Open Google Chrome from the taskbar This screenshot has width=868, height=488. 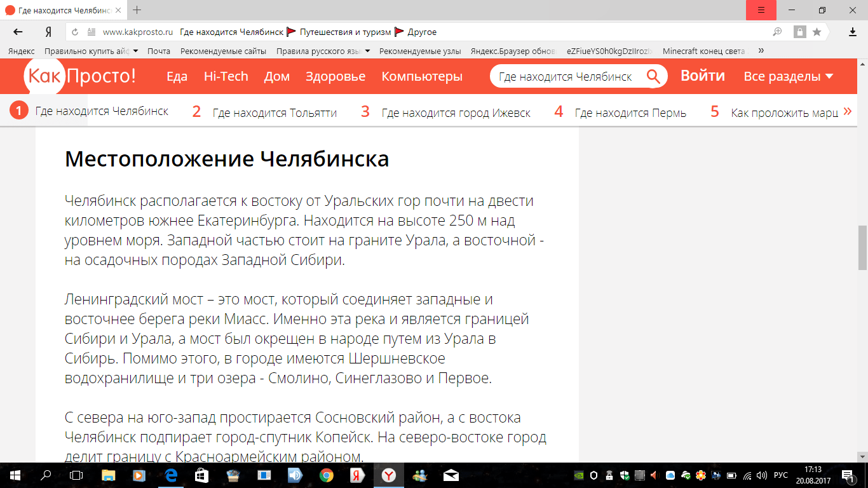326,475
